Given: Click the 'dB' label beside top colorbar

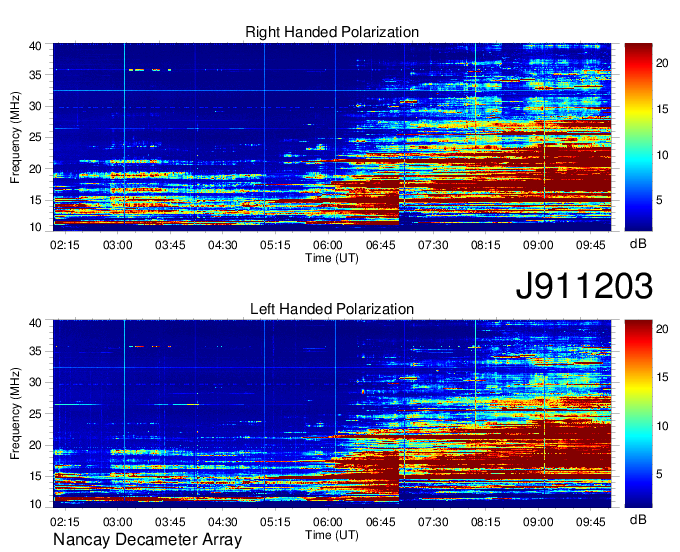Looking at the screenshot, I should pyautogui.click(x=638, y=244).
